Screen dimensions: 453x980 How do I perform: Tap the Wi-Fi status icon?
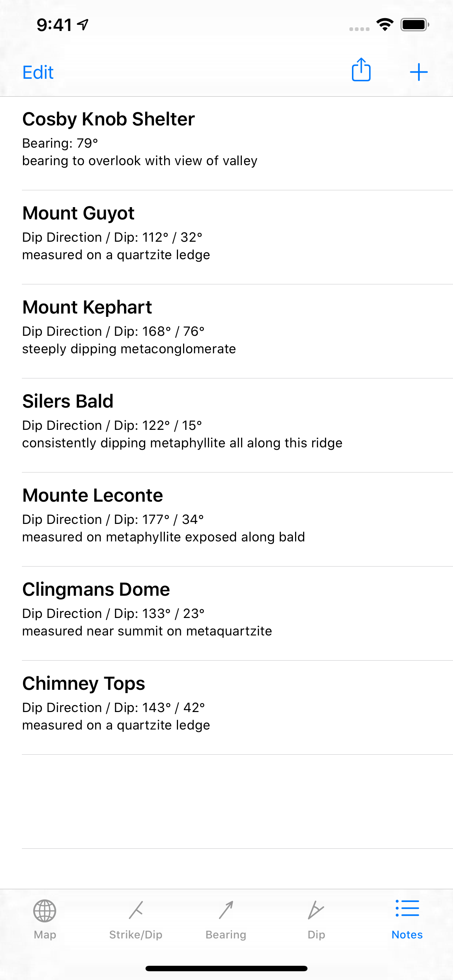[x=385, y=25]
